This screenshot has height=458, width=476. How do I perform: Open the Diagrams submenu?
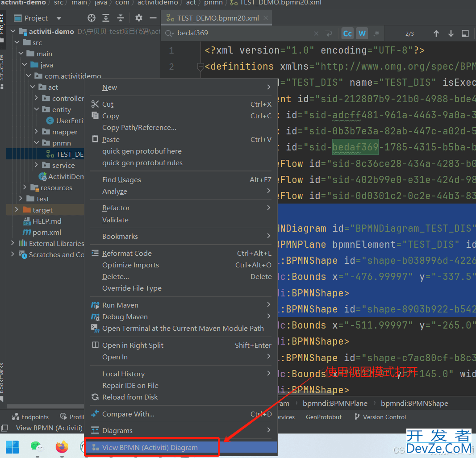coord(181,431)
